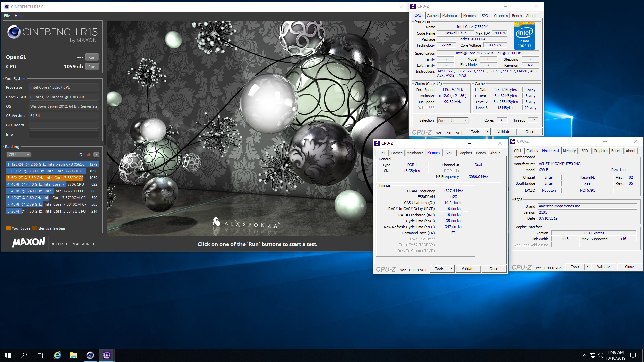This screenshot has width=644, height=362.
Task: Open the Windows Start menu
Action: (x=8, y=355)
